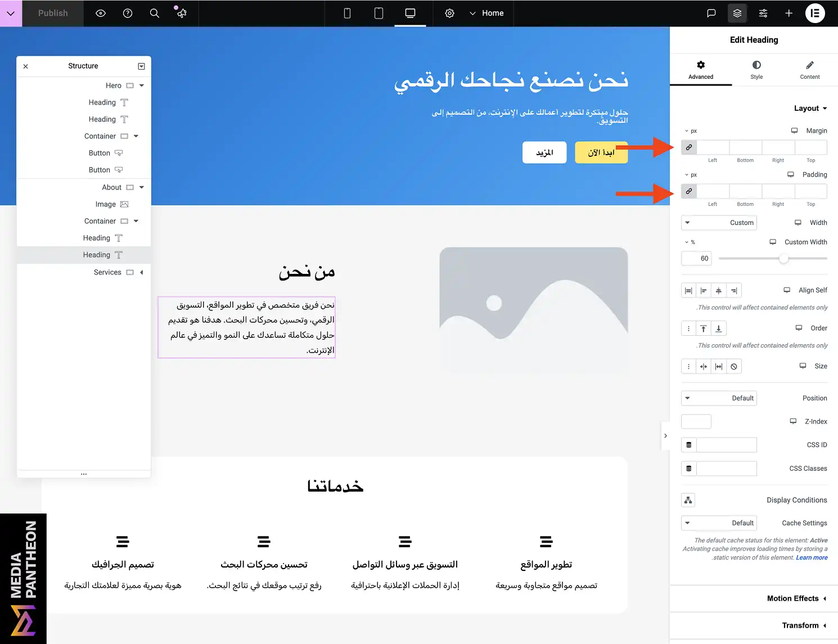Switch to the Content tab
Screen dimensions: 838x644
[810, 70]
